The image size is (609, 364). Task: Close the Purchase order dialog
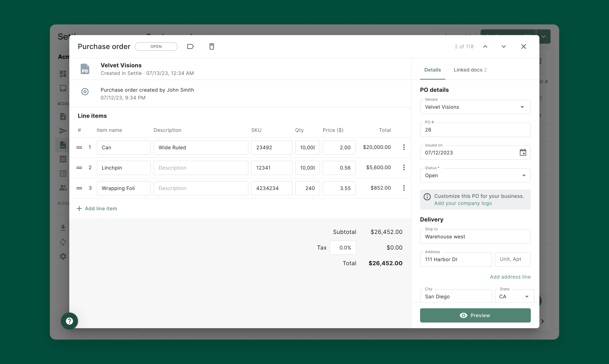(523, 46)
